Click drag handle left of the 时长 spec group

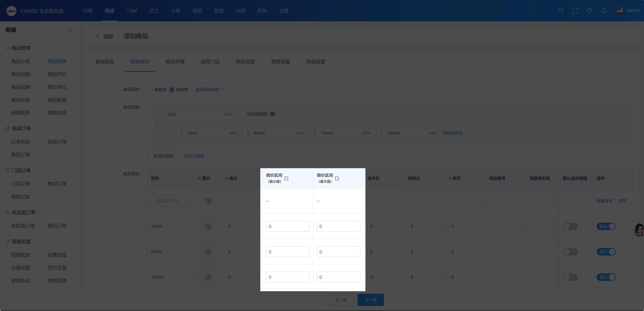pyautogui.click(x=157, y=123)
